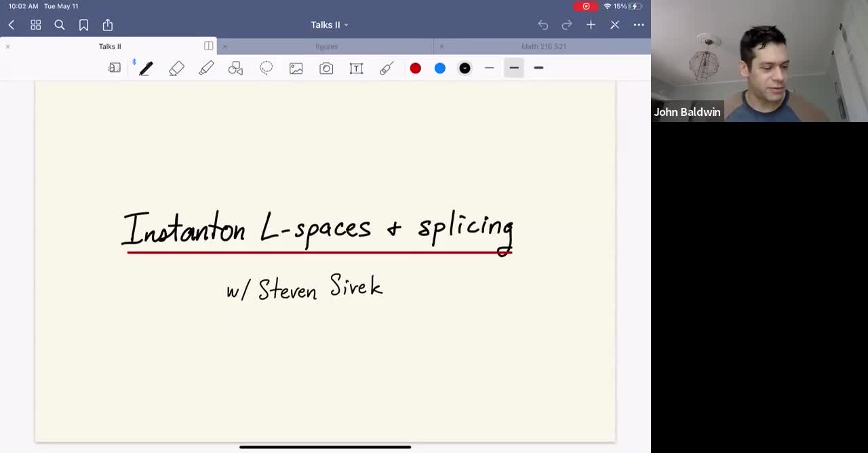Open the Talks II title dropdown
Screen dimensions: 868x453
pyautogui.click(x=330, y=25)
